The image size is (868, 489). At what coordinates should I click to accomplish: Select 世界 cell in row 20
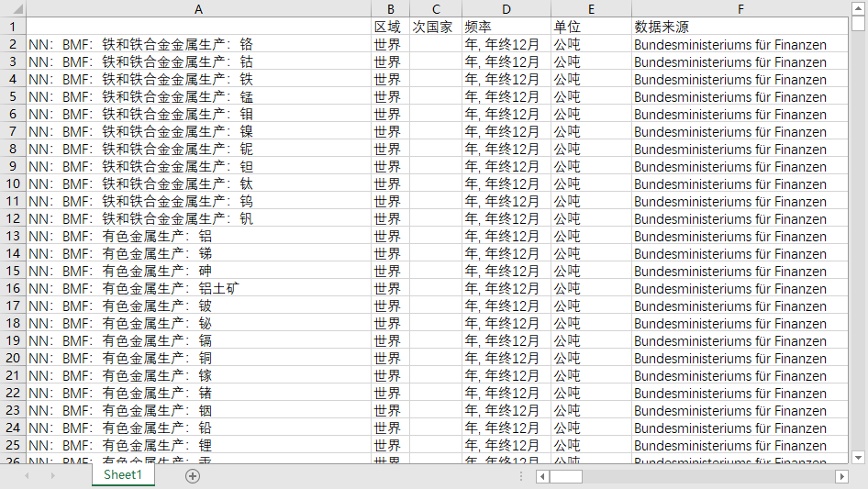point(390,359)
